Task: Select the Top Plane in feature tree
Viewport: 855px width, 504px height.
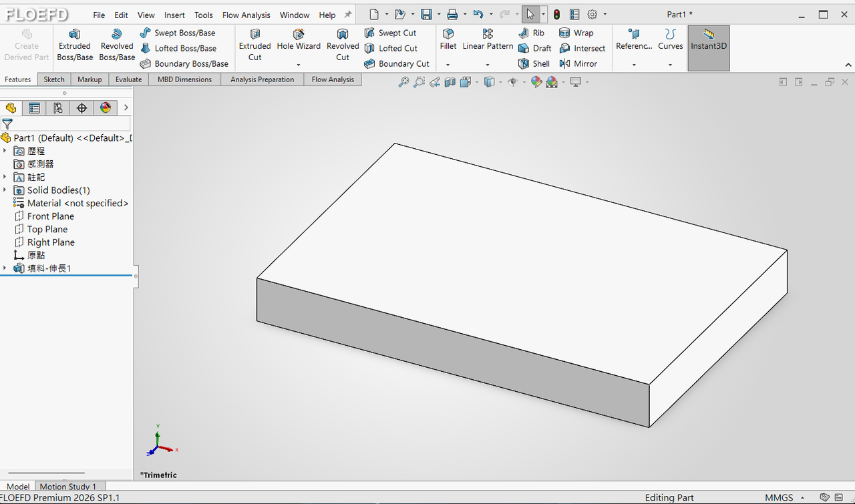Action: (x=47, y=229)
